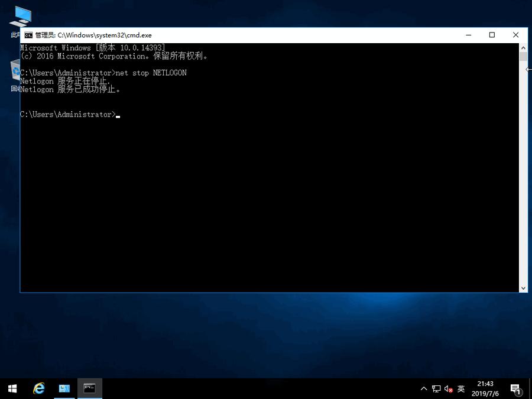Click the desktop wallpaper background

[x=266, y=337]
